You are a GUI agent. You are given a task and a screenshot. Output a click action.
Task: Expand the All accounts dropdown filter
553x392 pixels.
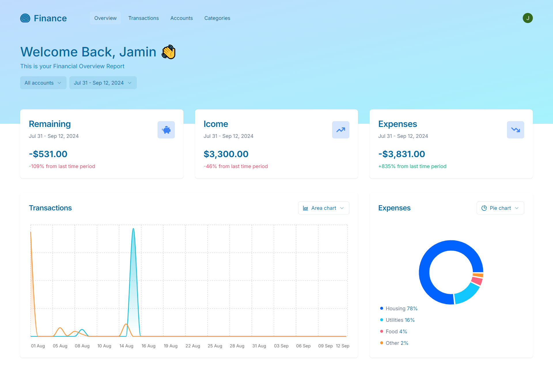pos(43,83)
